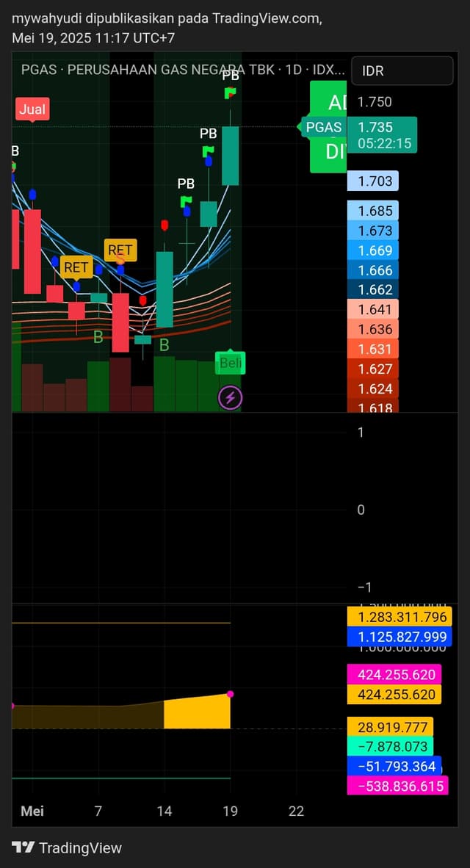Click the higher RET label near red candle
This screenshot has width=470, height=868.
[x=120, y=250]
